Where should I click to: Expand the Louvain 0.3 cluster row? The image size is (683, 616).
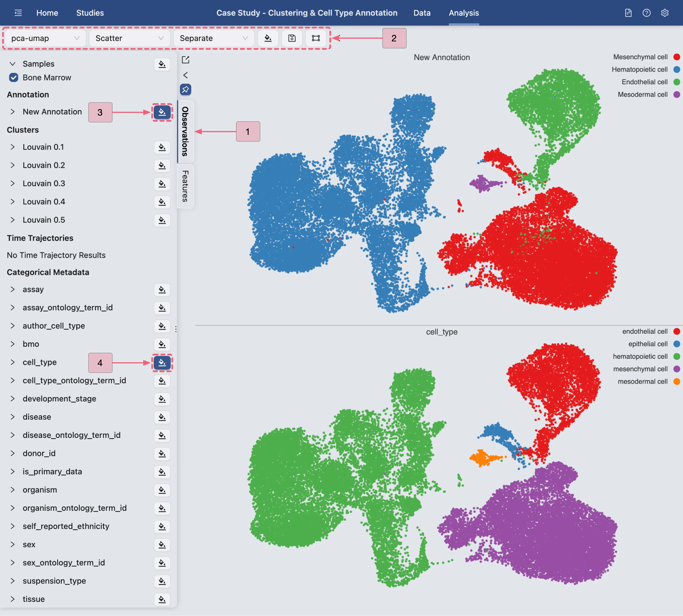coord(13,183)
